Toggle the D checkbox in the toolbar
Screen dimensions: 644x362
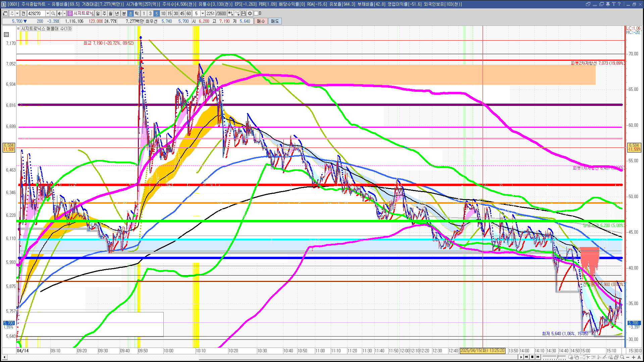coord(256,13)
